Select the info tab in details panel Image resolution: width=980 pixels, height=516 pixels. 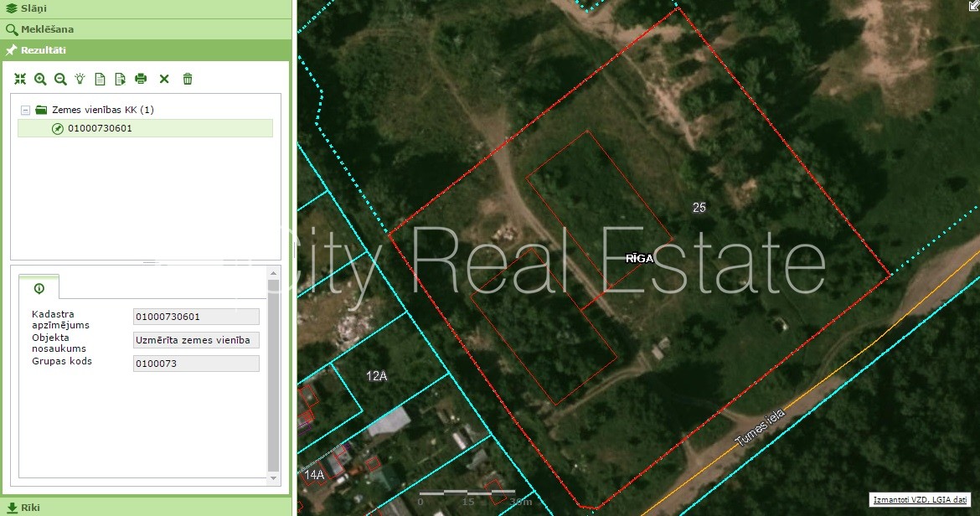(x=39, y=288)
